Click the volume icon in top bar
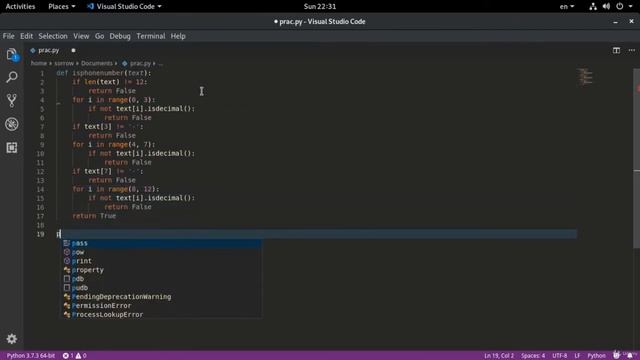 (x=606, y=7)
